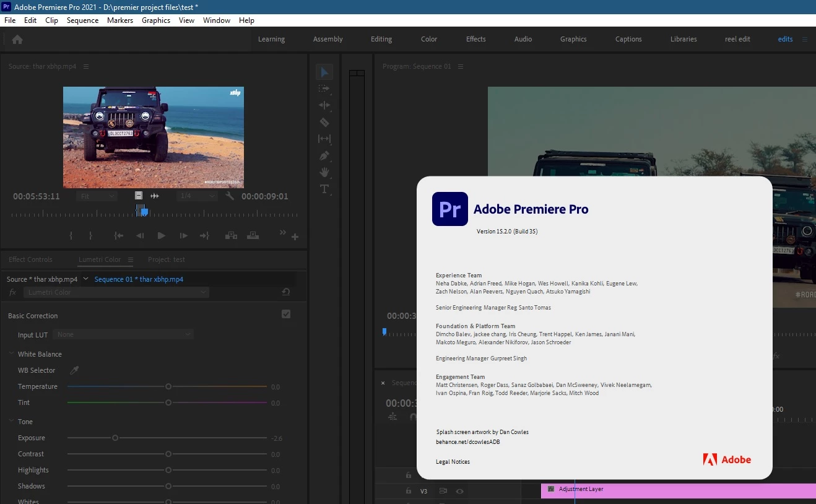Select the Razor tool

pyautogui.click(x=324, y=122)
